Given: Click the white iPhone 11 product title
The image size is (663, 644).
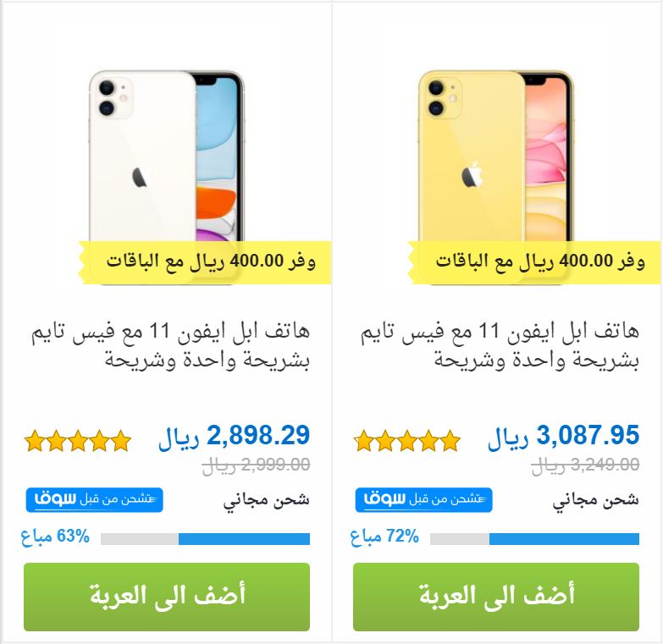Looking at the screenshot, I should [170, 345].
